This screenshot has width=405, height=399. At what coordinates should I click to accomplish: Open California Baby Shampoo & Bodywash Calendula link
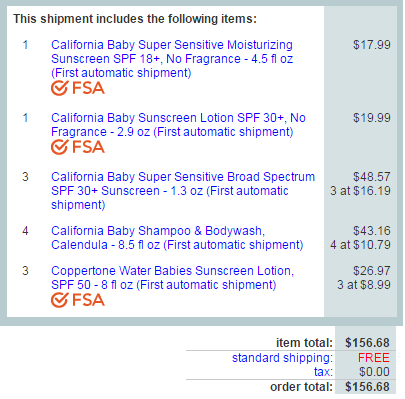[x=177, y=238]
